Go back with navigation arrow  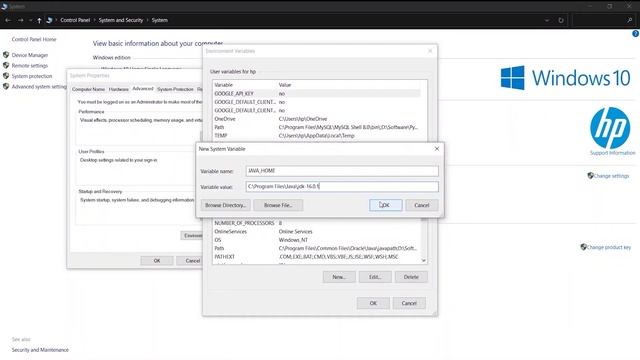[8, 20]
